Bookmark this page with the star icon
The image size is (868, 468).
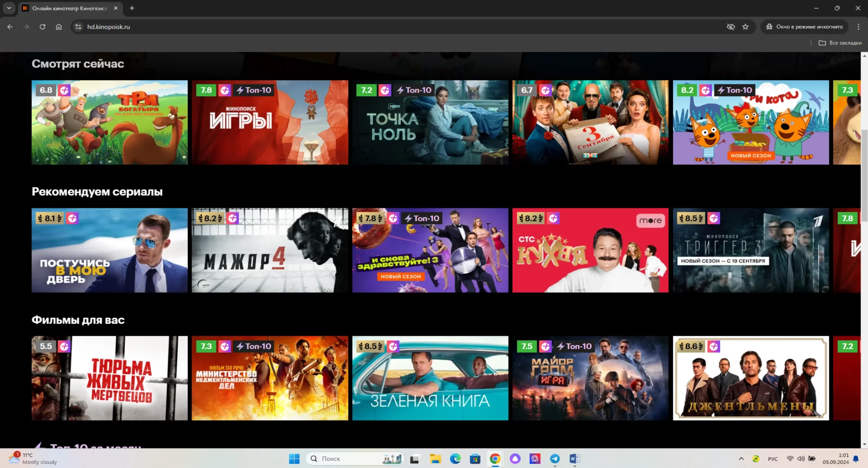[745, 27]
